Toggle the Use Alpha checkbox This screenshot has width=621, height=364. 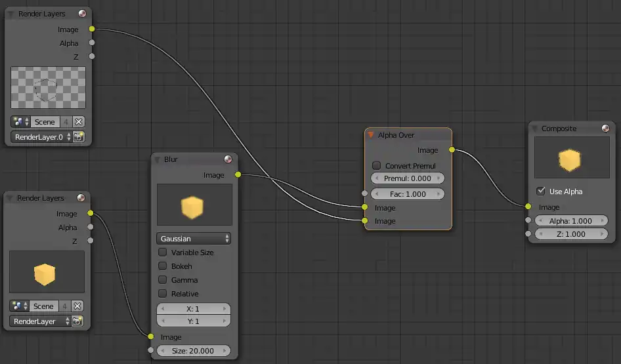tap(541, 192)
